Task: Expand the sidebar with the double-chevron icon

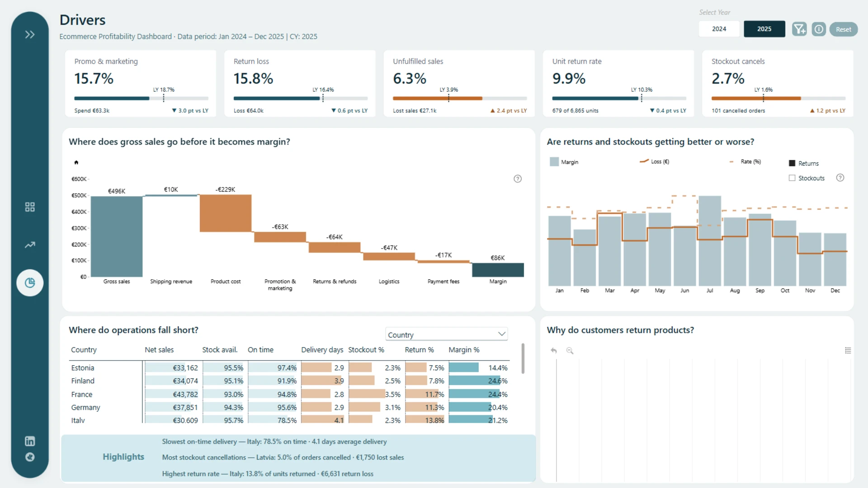Action: [x=30, y=35]
